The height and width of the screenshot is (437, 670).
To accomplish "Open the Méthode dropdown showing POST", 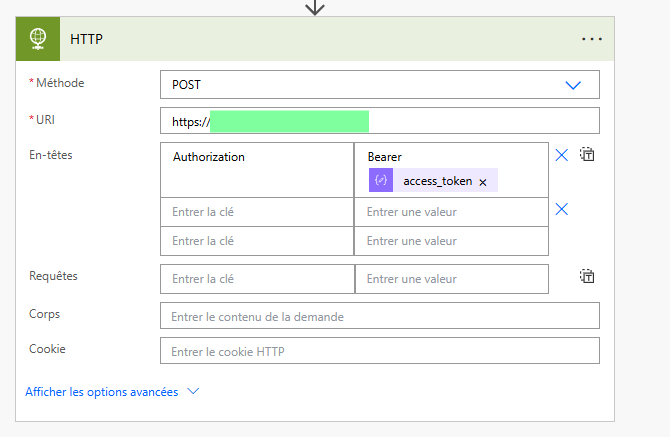I will 379,85.
